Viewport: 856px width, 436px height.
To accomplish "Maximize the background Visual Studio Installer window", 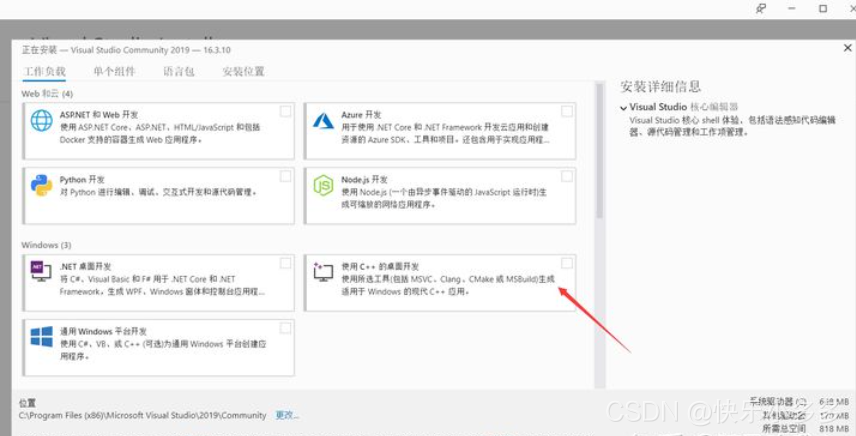I will click(x=823, y=9).
